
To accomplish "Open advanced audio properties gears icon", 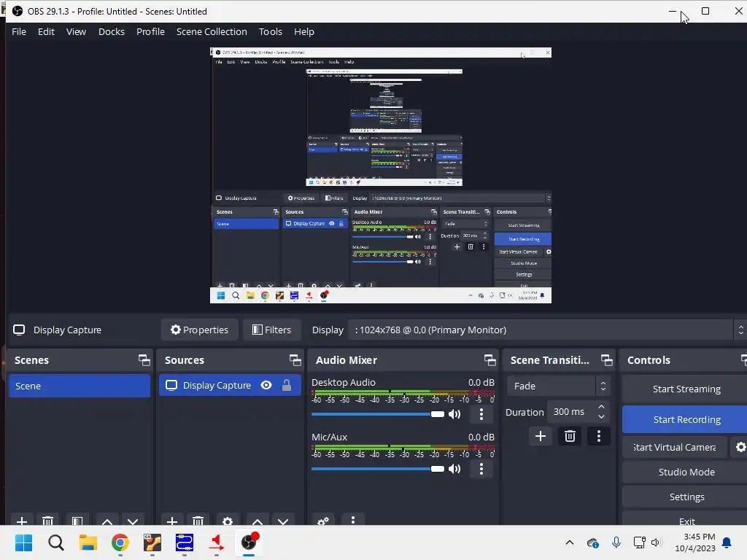I will point(323,521).
